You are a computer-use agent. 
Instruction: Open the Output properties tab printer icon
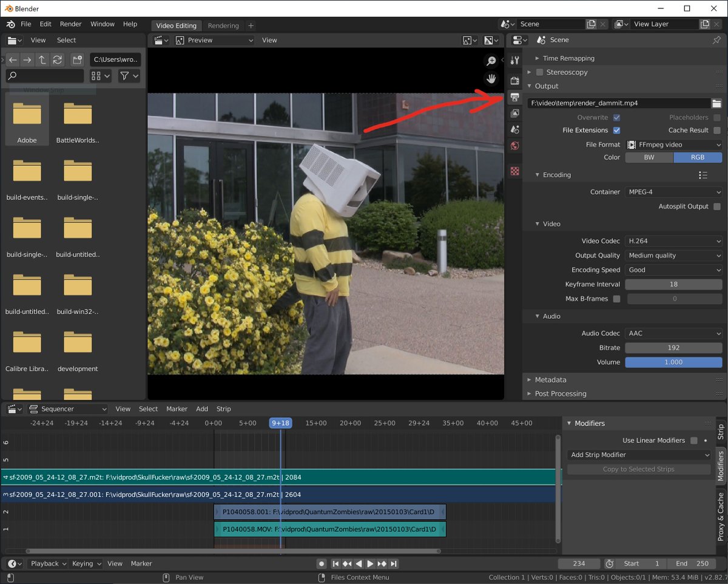514,97
